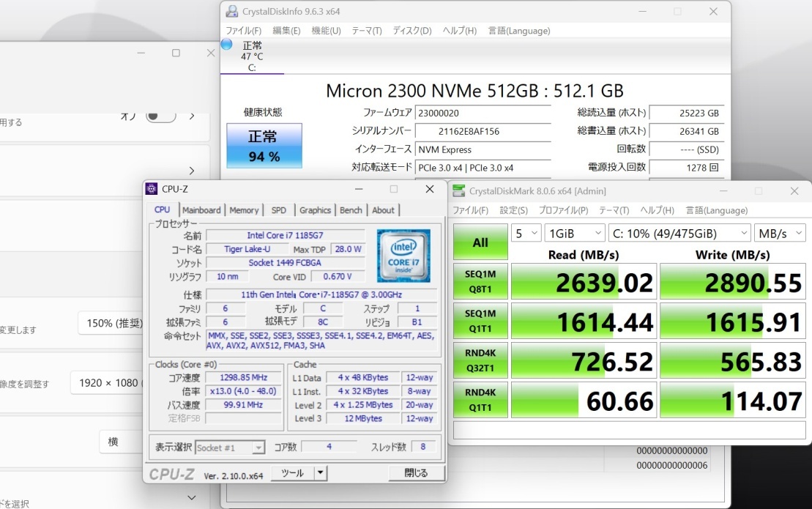Image resolution: width=812 pixels, height=509 pixels.
Task: Select the C: drive entry at 47 °C
Action: [x=252, y=56]
